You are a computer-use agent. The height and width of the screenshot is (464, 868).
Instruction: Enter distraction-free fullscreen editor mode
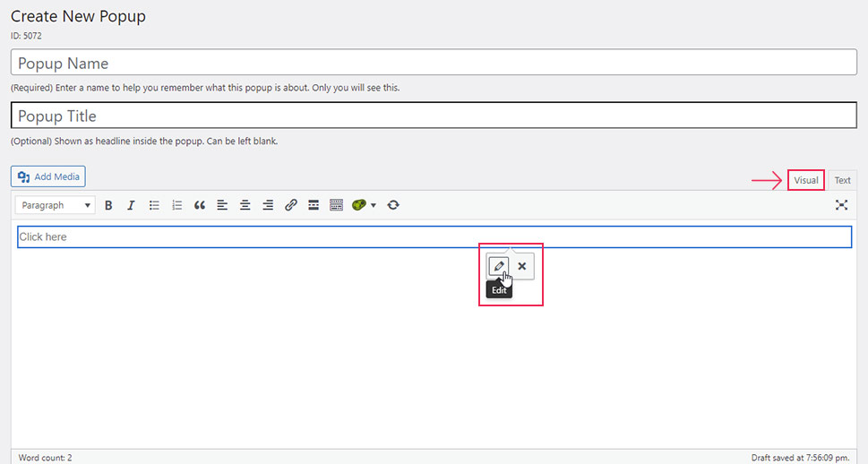841,205
